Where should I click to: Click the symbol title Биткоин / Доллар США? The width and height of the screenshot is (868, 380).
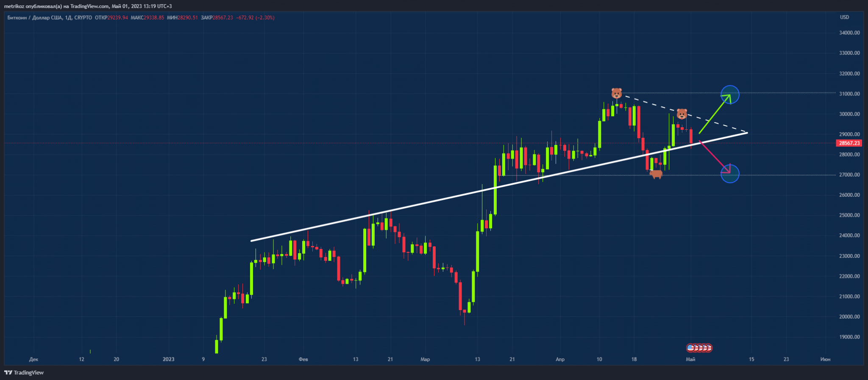[x=35, y=18]
